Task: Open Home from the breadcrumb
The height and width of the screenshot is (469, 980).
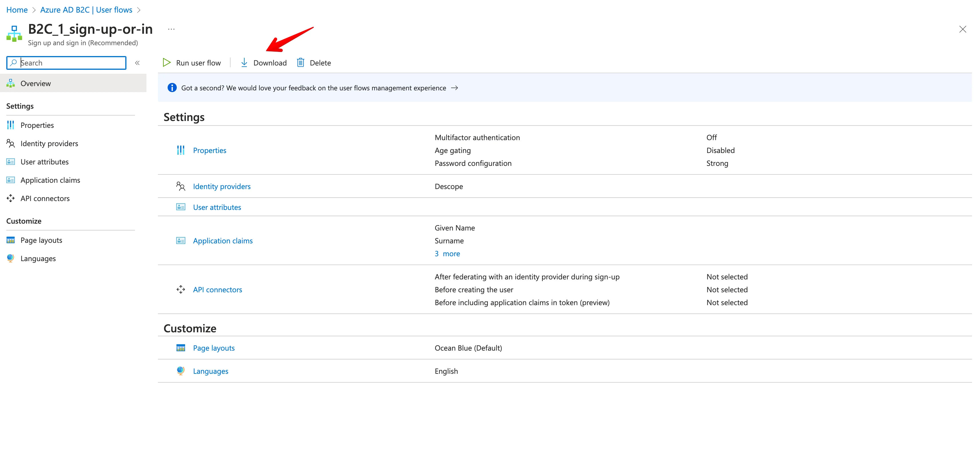Action: (x=17, y=9)
